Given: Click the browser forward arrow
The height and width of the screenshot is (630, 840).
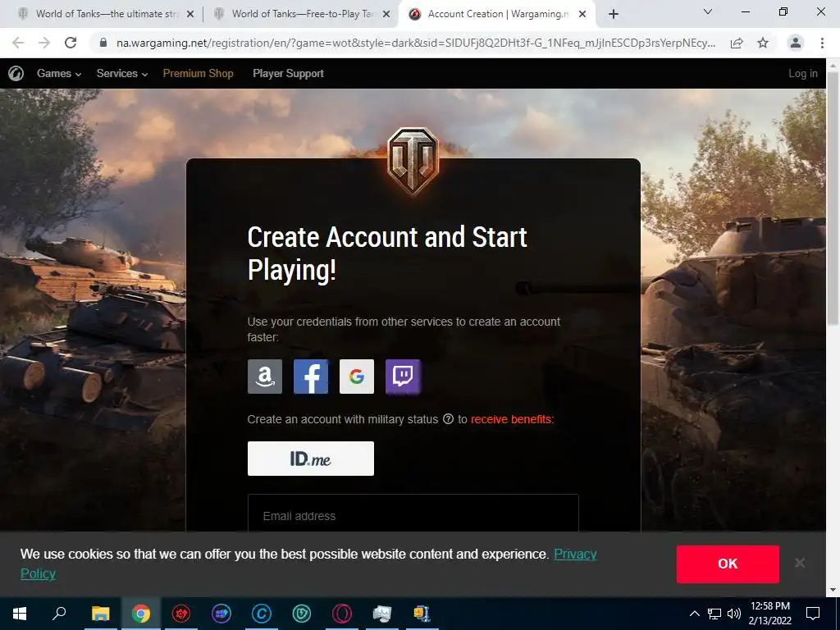Looking at the screenshot, I should pos(44,43).
